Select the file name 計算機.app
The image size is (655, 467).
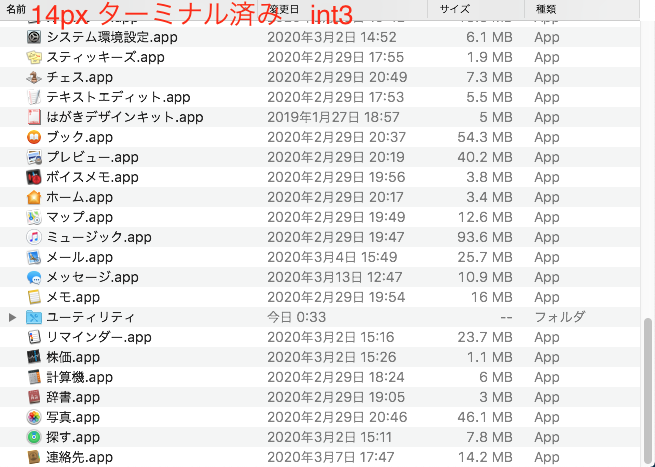click(x=79, y=378)
